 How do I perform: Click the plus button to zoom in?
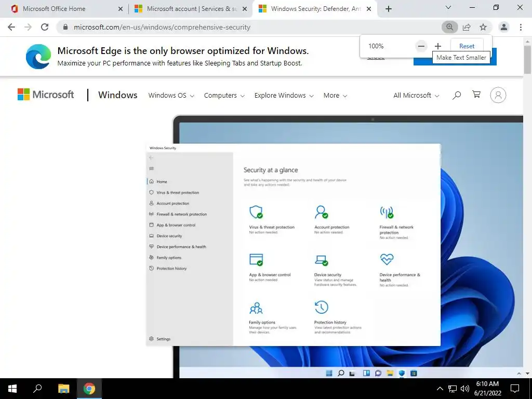[x=437, y=46]
